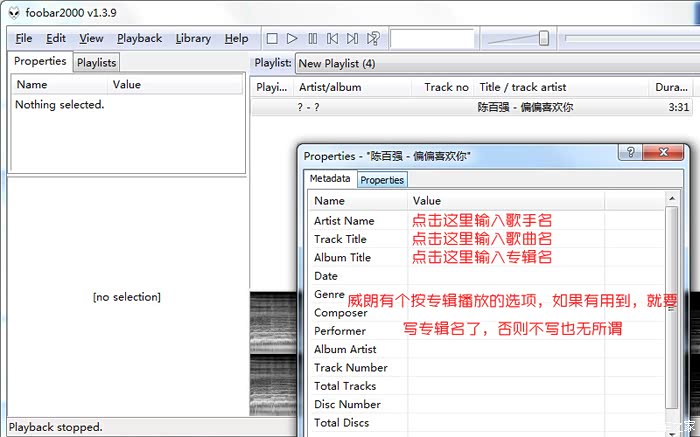This screenshot has width=700, height=437.
Task: Open the Playback menu
Action: click(x=139, y=38)
